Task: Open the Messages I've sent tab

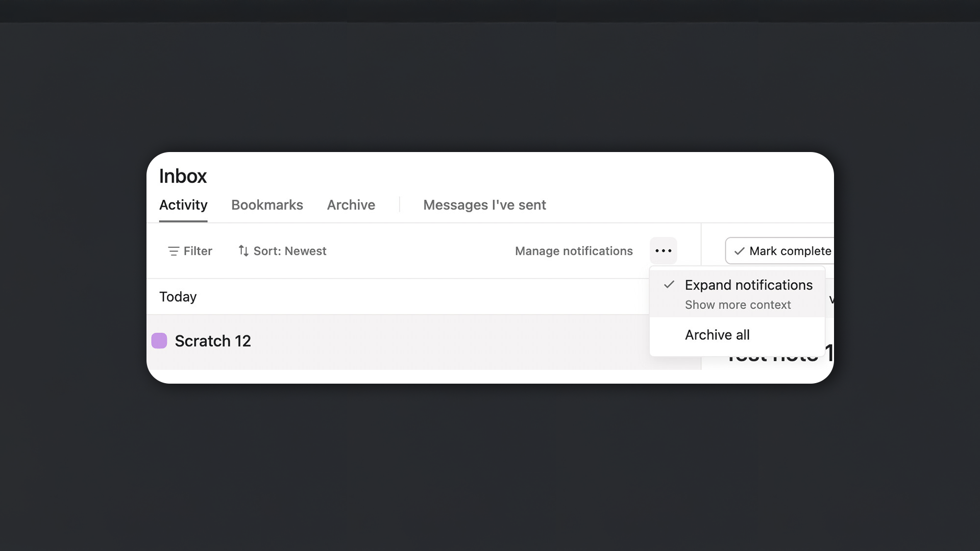Action: 484,205
